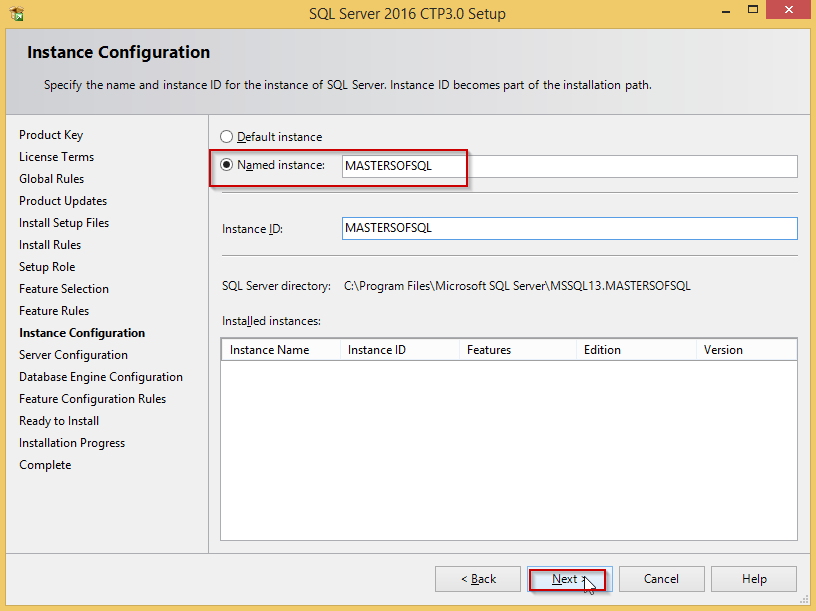This screenshot has width=816, height=611.
Task: Sort by Version column header
Action: click(x=746, y=350)
